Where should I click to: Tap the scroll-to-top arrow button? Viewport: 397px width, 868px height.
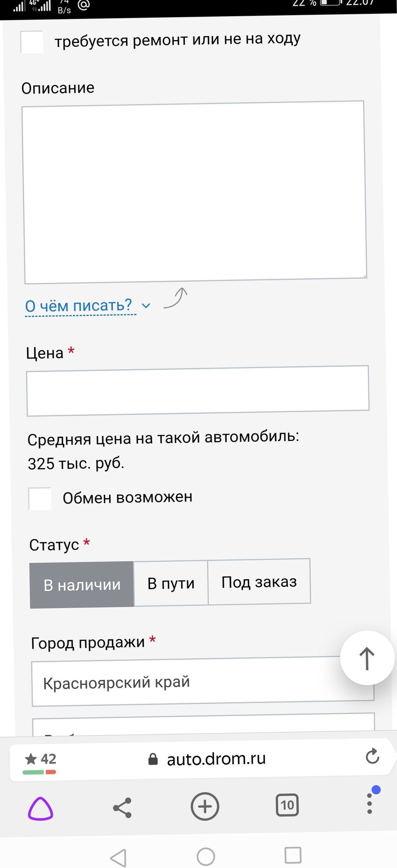(367, 658)
